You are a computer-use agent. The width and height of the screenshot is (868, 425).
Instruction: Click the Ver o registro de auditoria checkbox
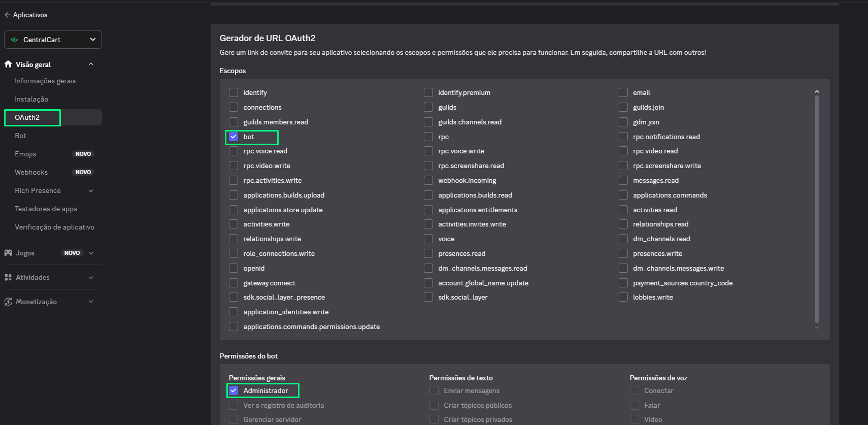point(233,405)
